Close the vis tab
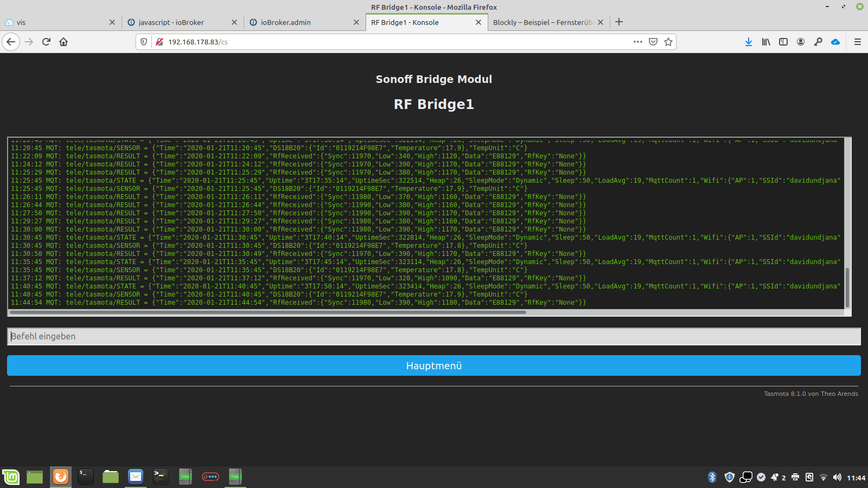Viewport: 868px width, 488px height. [x=112, y=22]
